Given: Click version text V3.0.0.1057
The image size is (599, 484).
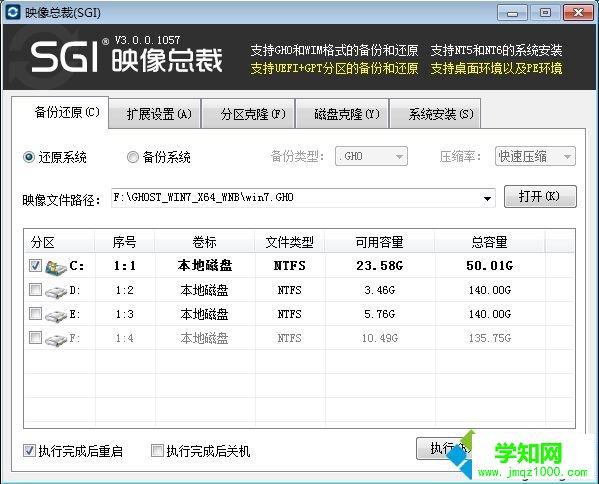Looking at the screenshot, I should (147, 40).
